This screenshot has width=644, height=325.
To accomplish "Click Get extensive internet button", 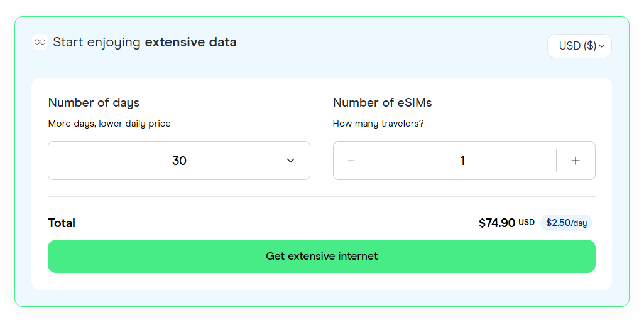I will pos(322,257).
